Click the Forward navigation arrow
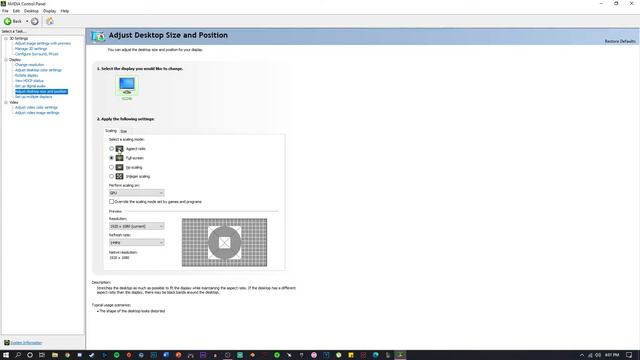 click(35, 21)
